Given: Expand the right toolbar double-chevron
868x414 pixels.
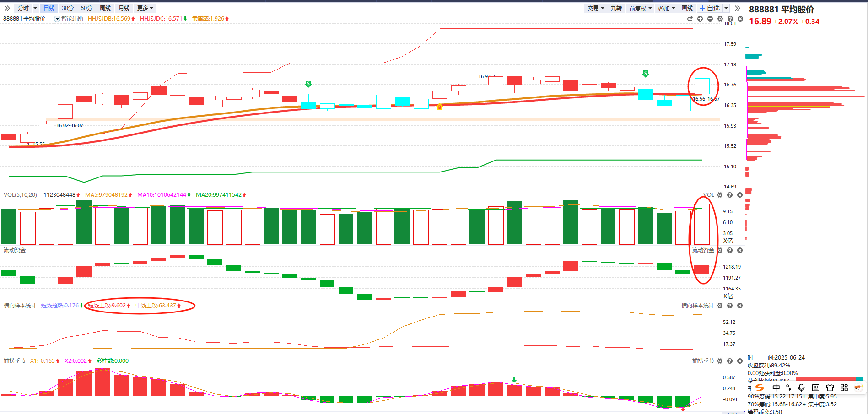Looking at the screenshot, I should coord(737,8).
